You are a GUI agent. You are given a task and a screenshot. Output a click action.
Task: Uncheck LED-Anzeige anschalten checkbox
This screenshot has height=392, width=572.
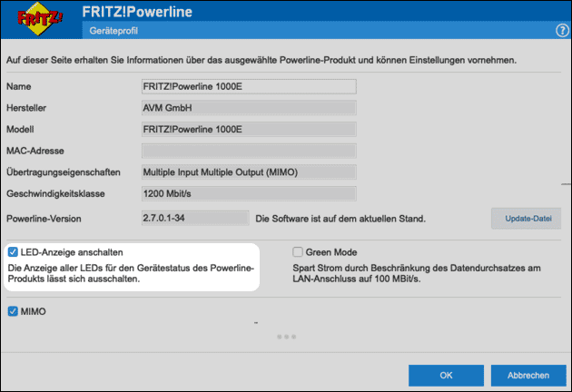click(x=13, y=252)
